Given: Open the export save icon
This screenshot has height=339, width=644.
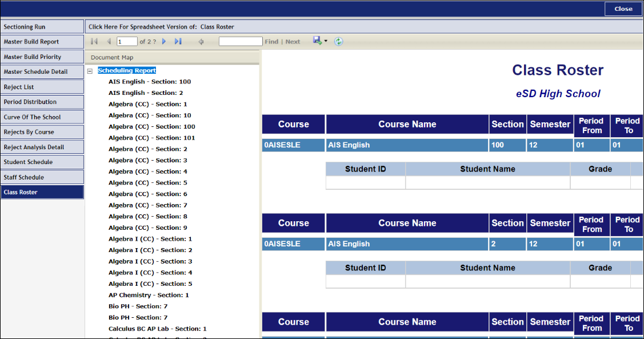Looking at the screenshot, I should click(x=318, y=41).
